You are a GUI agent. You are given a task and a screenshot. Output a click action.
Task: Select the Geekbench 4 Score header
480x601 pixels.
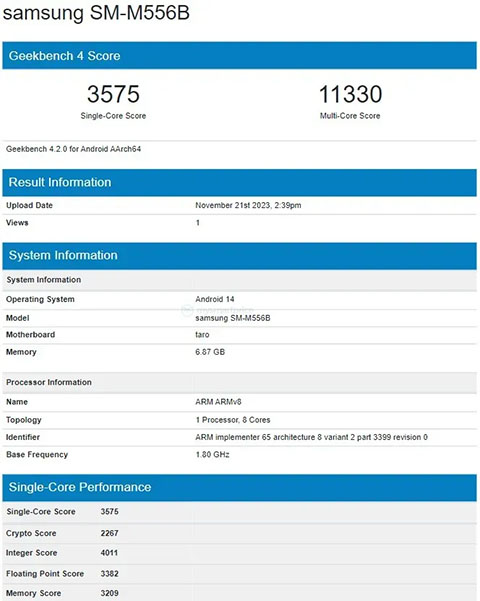pos(240,56)
